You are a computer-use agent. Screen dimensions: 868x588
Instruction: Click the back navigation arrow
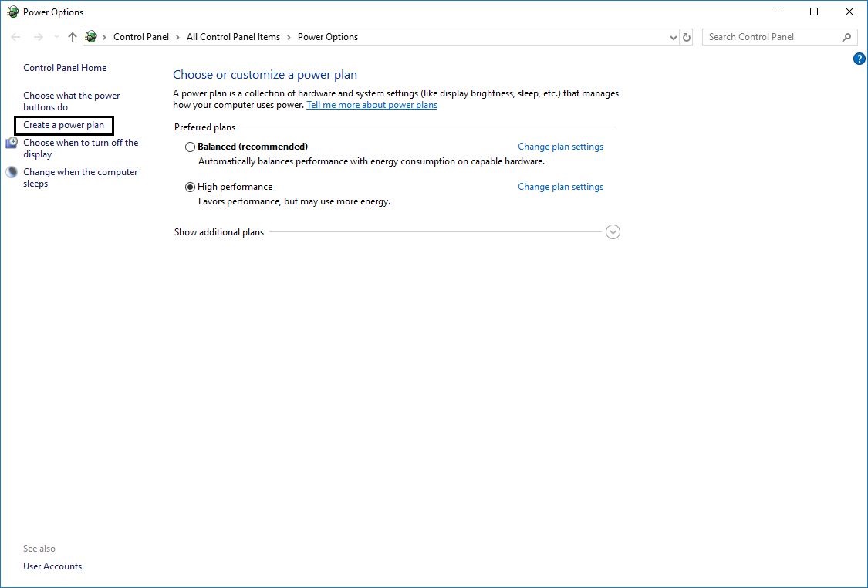pos(15,36)
